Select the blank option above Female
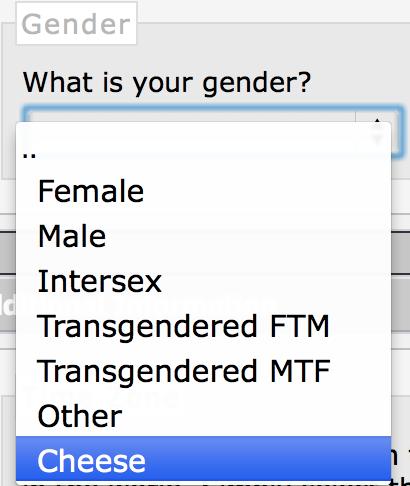Viewport: 410px width, 486px height. 203,147
